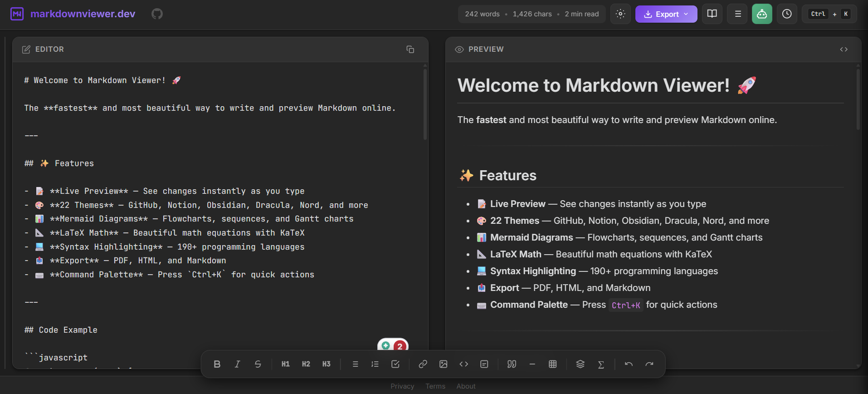The image size is (868, 394).
Task: Click the '**Mermaid Diagrams**' line in editor
Action: click(189, 219)
